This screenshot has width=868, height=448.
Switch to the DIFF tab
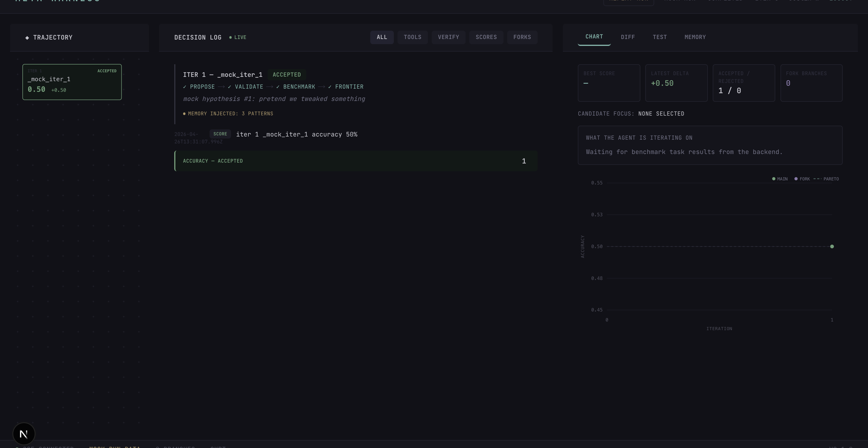pos(628,37)
